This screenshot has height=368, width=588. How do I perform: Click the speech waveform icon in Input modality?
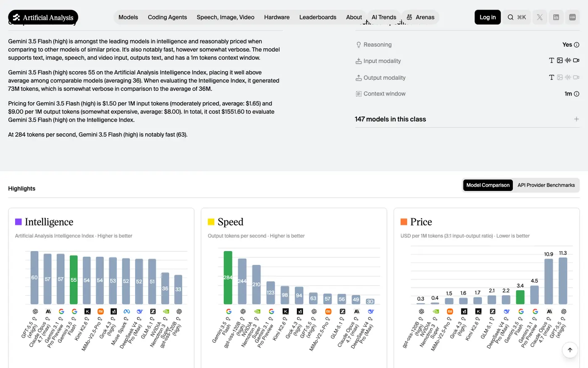point(568,61)
